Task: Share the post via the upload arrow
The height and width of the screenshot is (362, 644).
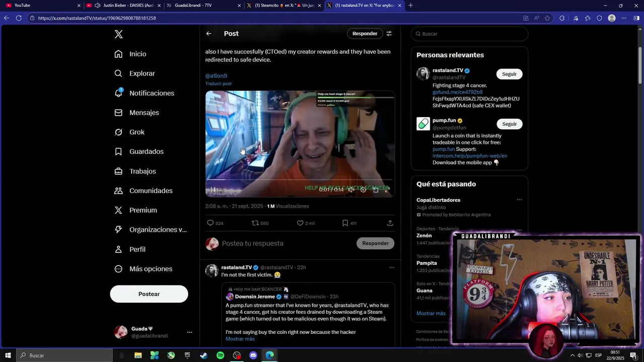Action: coord(390,223)
